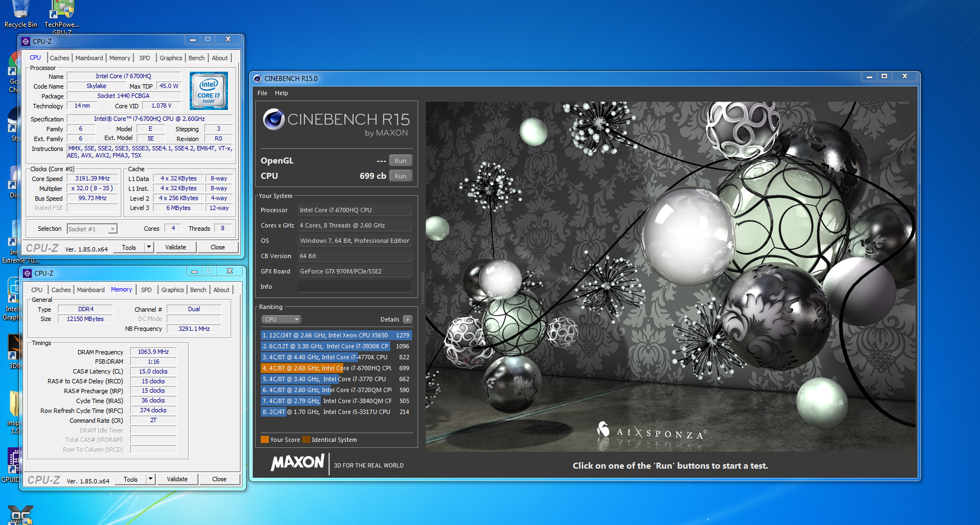Viewport: 980px width, 525px height.
Task: Open the Tools dropdown arrow in top CPU-Z
Action: pyautogui.click(x=149, y=247)
